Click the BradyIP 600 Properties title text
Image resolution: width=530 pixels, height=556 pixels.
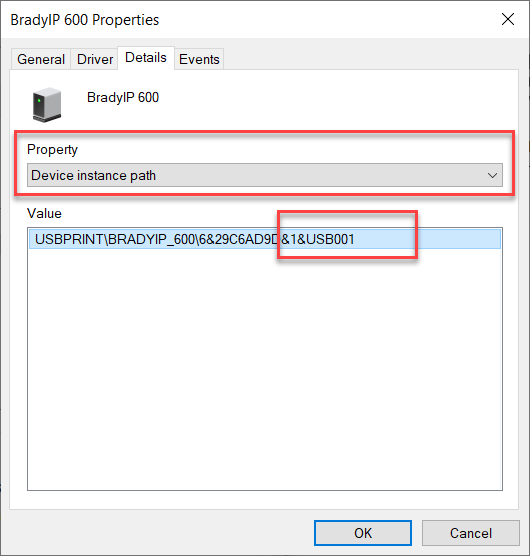85,20
